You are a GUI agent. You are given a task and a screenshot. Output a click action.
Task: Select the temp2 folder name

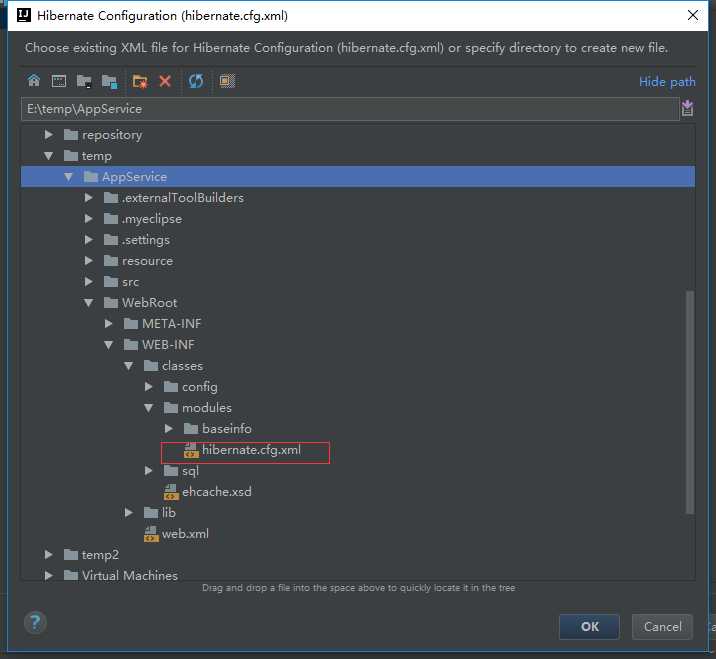click(x=100, y=555)
